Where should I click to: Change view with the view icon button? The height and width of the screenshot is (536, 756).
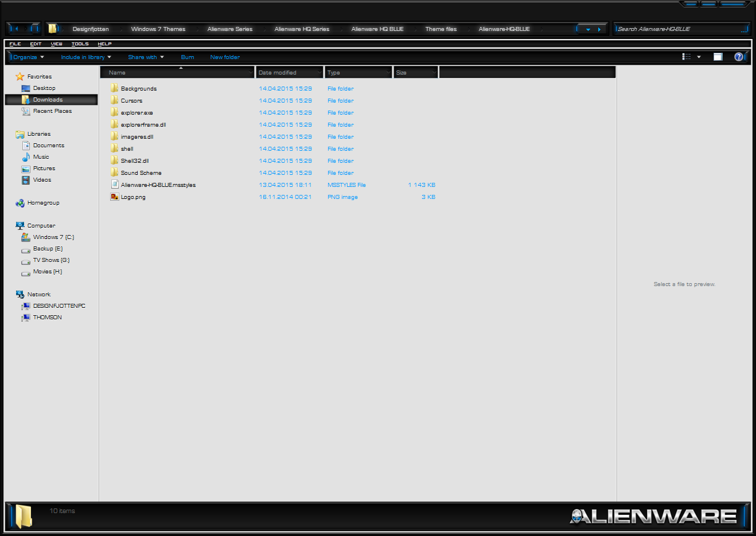[687, 57]
